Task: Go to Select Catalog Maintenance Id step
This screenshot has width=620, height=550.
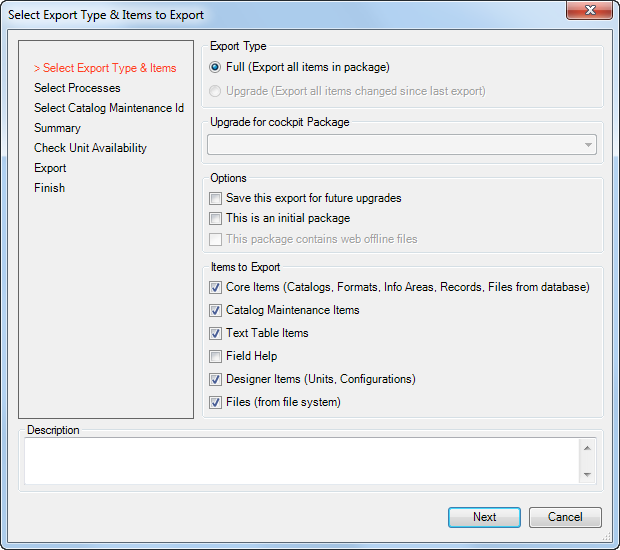Action: 109,108
